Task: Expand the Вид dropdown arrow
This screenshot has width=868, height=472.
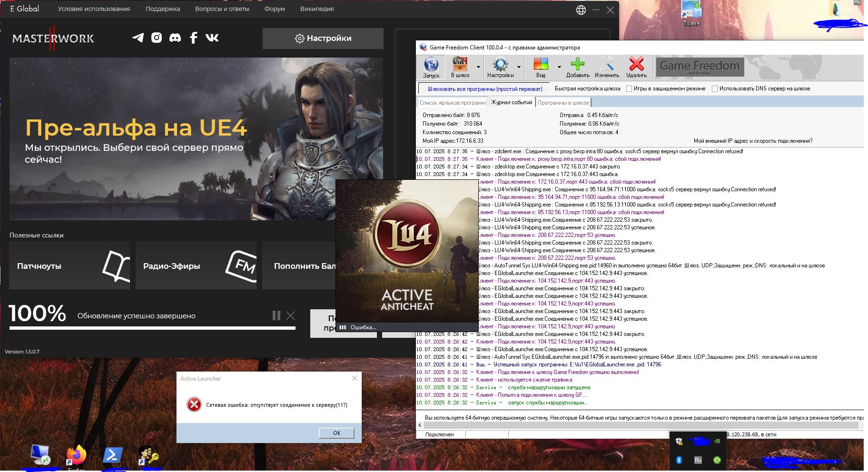Action: [x=559, y=68]
